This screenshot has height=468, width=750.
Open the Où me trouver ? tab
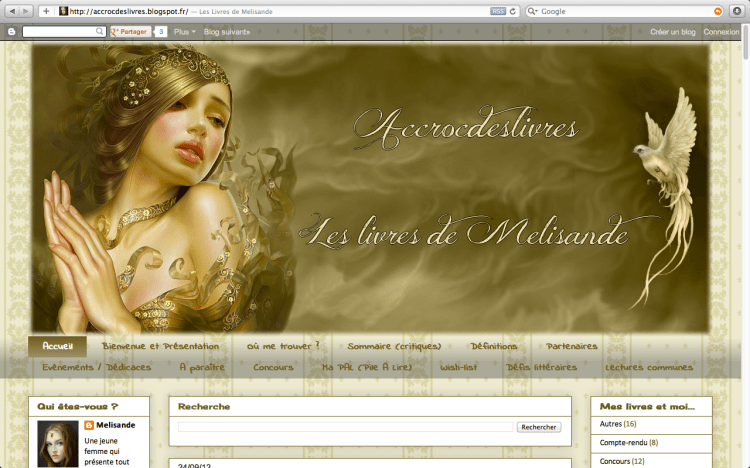click(283, 346)
